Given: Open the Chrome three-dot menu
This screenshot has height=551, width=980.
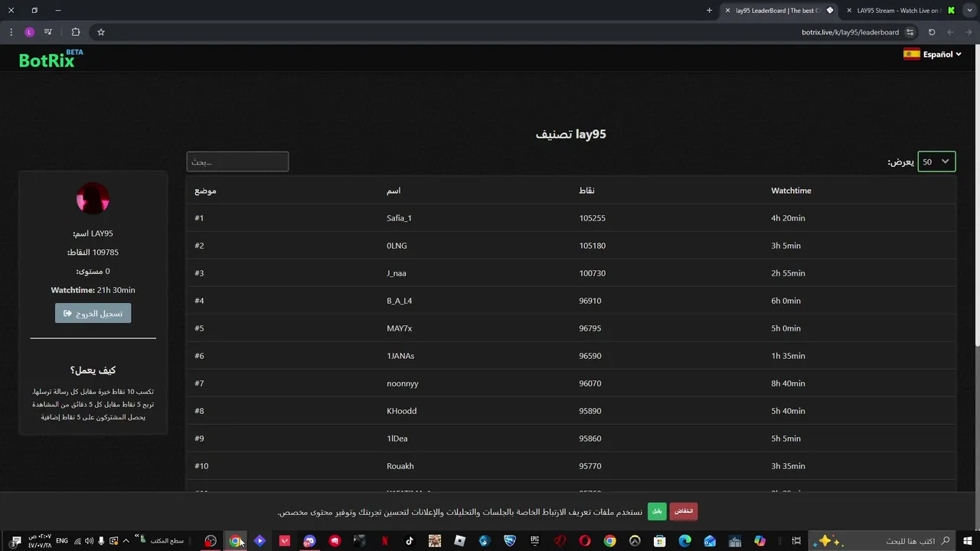Looking at the screenshot, I should pyautogui.click(x=11, y=32).
